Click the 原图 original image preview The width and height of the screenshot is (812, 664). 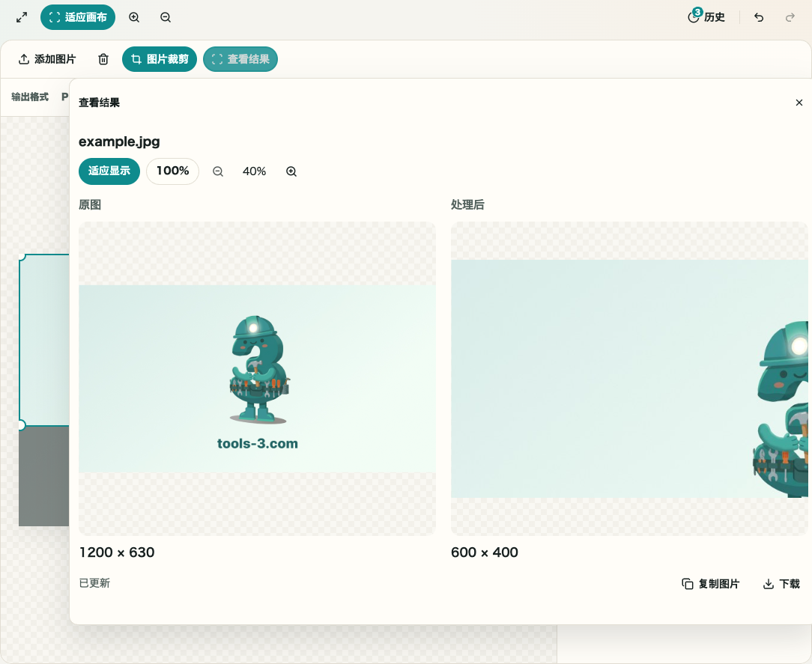[x=258, y=379]
